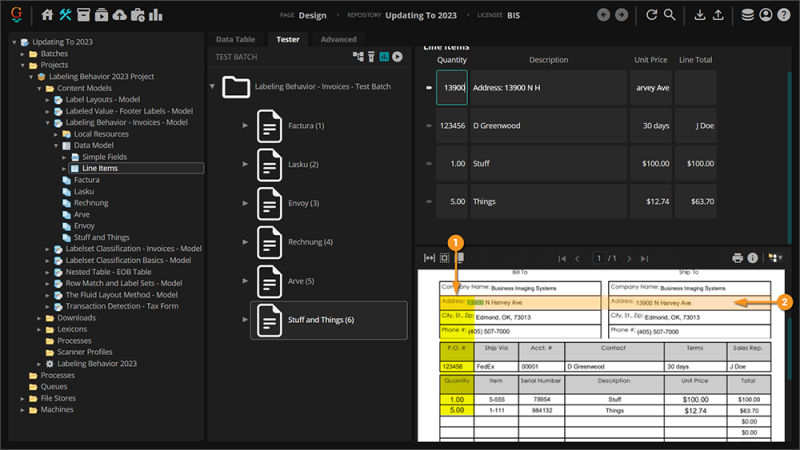The width and height of the screenshot is (800, 450).
Task: Switch to the Data Table tab
Action: tap(235, 39)
